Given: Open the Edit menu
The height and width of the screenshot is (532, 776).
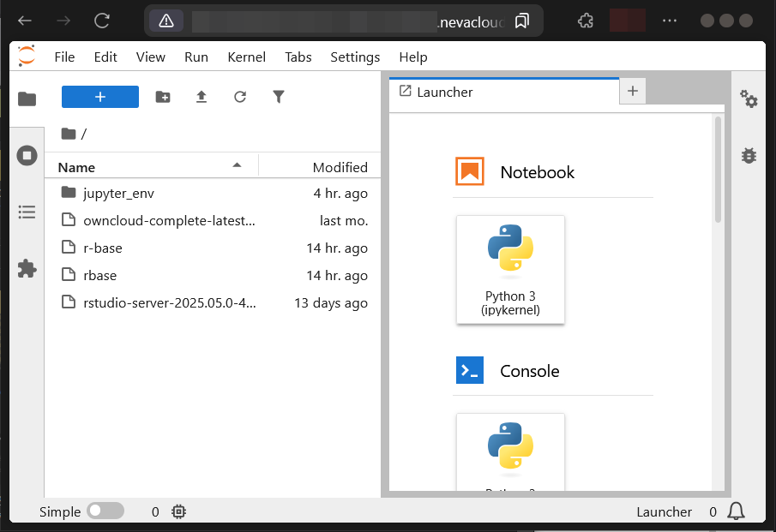Looking at the screenshot, I should (105, 57).
